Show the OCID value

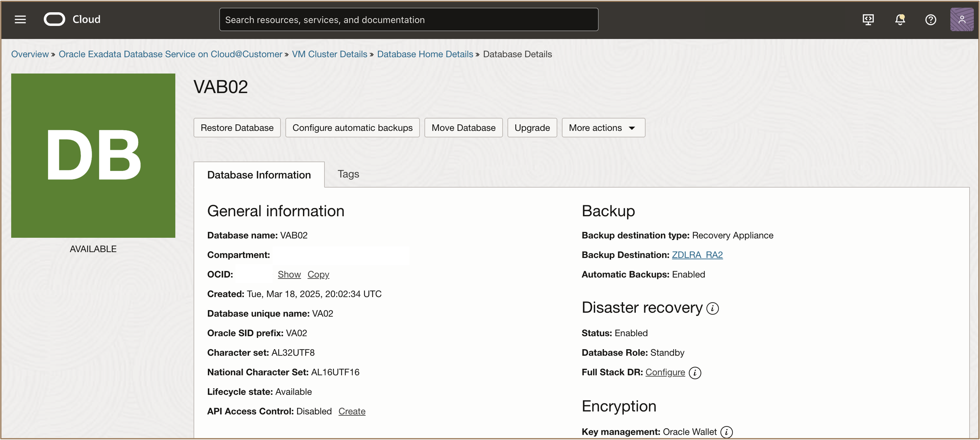point(289,275)
